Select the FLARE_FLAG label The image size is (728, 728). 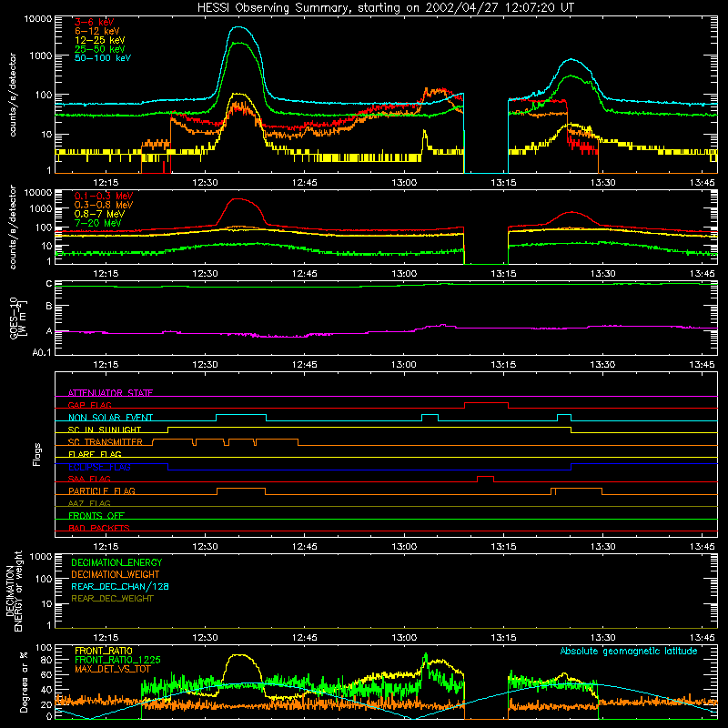coord(95,454)
